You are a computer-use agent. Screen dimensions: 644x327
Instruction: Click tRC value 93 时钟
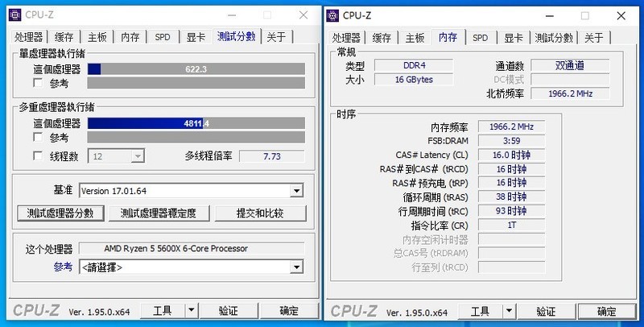coord(512,211)
